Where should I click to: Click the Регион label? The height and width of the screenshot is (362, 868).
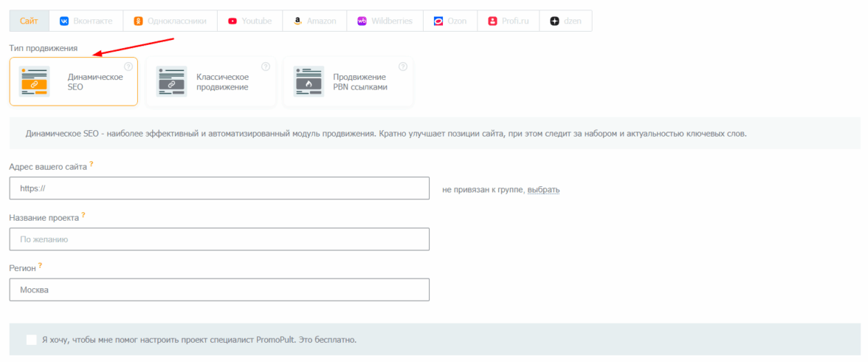(x=23, y=268)
